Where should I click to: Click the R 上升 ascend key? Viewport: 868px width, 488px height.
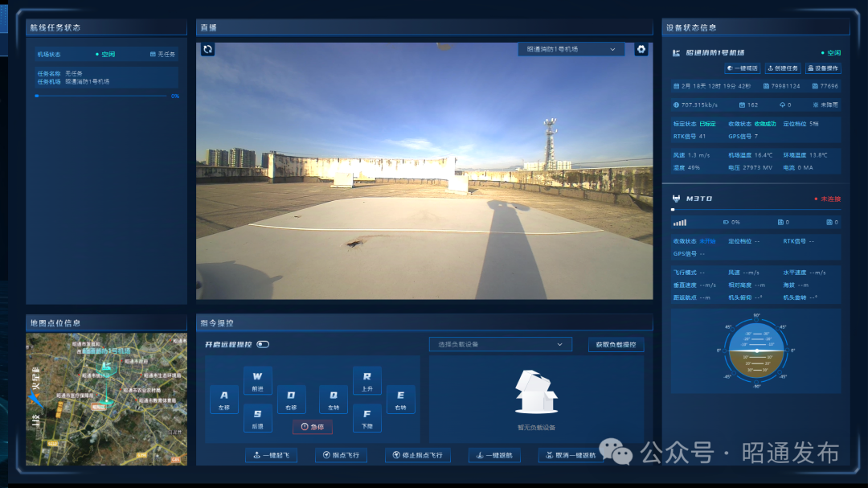coord(367,380)
